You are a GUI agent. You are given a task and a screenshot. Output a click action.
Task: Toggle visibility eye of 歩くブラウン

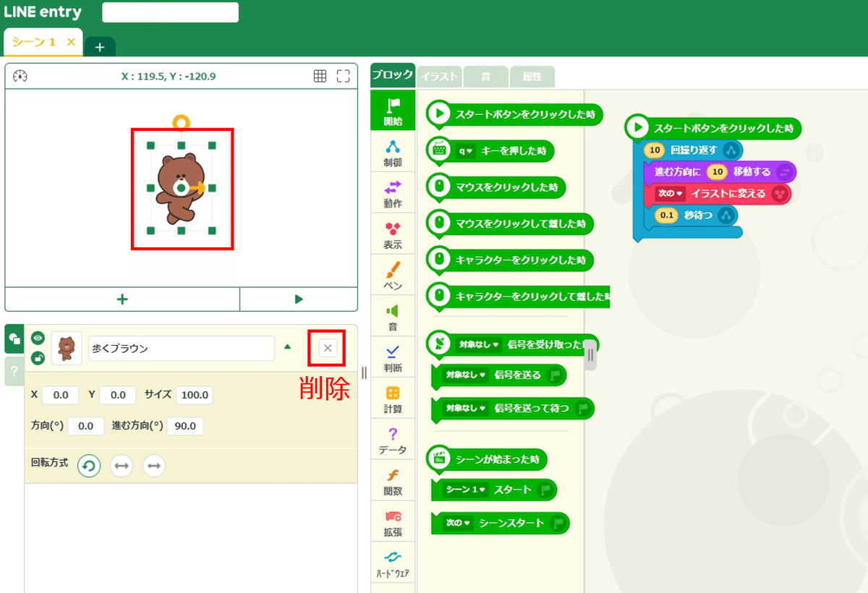tap(38, 338)
